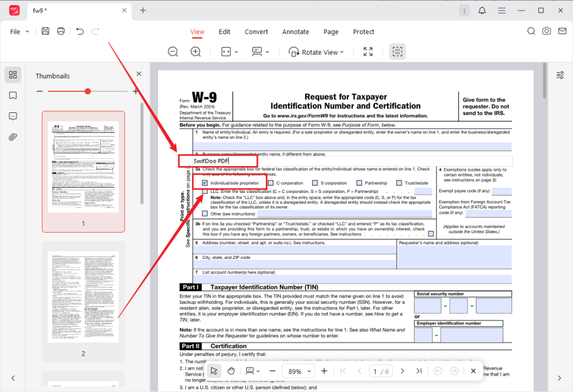Check the Partnership box

point(359,183)
